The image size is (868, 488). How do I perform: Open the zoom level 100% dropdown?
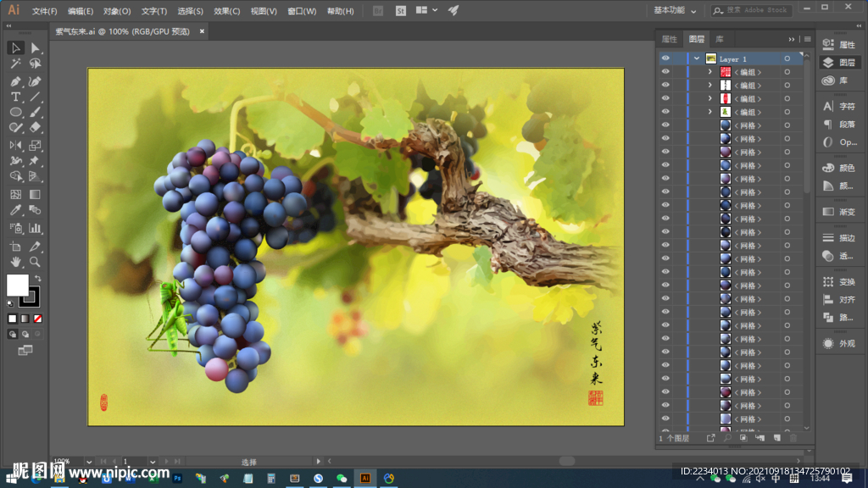pos(88,462)
